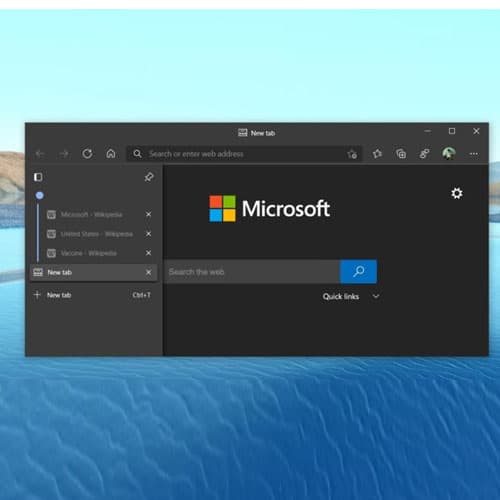The image size is (500, 500).
Task: Collapse the blue tab group circle
Action: 39,195
